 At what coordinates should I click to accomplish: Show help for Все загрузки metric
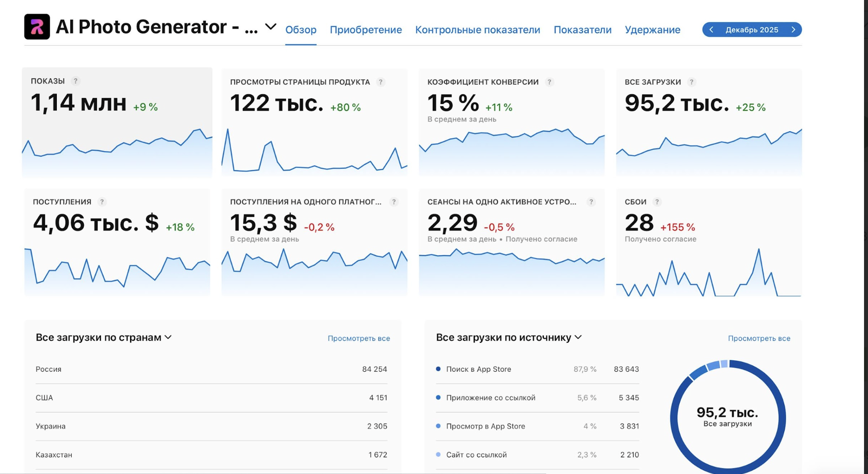click(x=692, y=82)
